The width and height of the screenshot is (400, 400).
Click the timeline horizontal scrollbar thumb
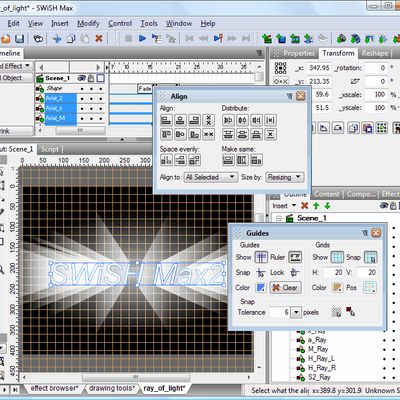point(80,131)
